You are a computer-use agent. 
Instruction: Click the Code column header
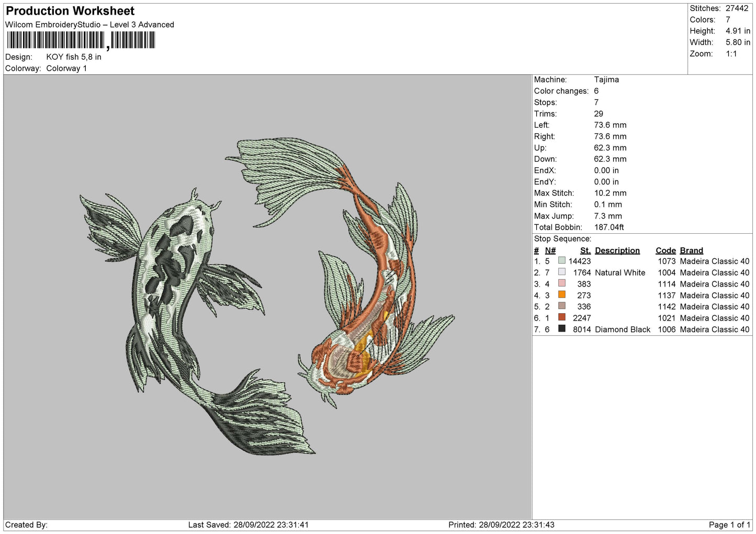point(665,251)
